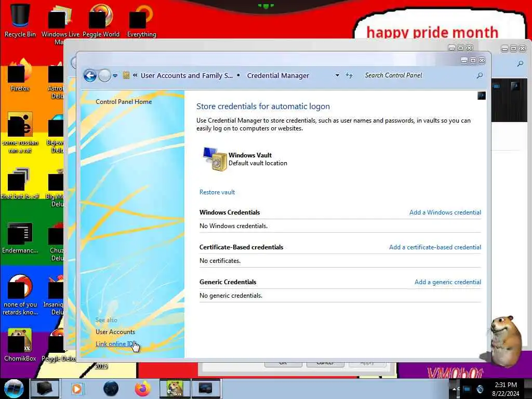The width and height of the screenshot is (532, 399).
Task: Select the Windows Vault icon
Action: point(215,159)
